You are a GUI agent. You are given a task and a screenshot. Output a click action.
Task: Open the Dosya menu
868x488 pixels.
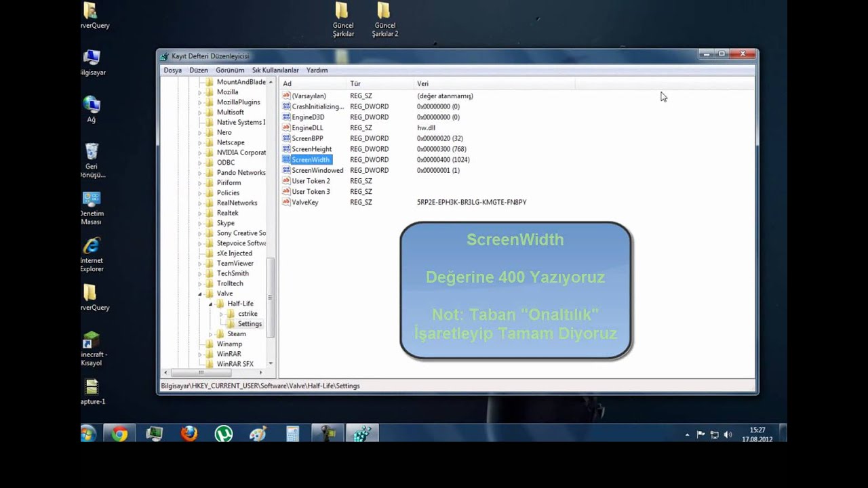tap(172, 70)
